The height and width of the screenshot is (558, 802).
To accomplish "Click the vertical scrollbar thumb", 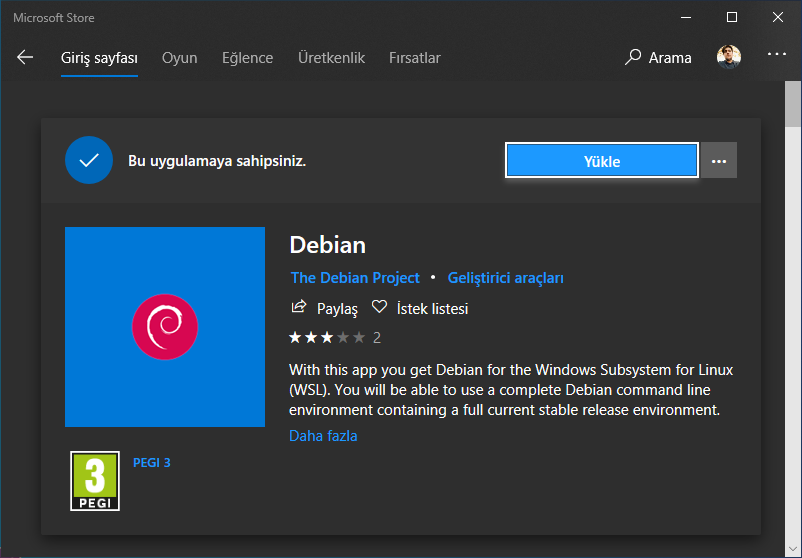I will click(x=793, y=104).
